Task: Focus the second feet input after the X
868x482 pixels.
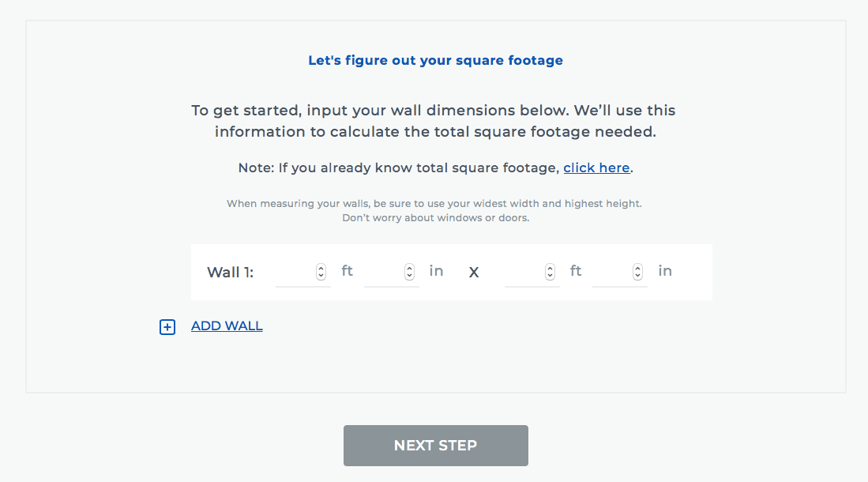Action: pyautogui.click(x=523, y=272)
